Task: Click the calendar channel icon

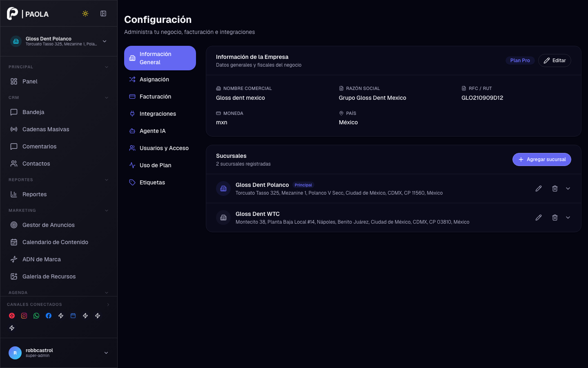Action: click(73, 316)
